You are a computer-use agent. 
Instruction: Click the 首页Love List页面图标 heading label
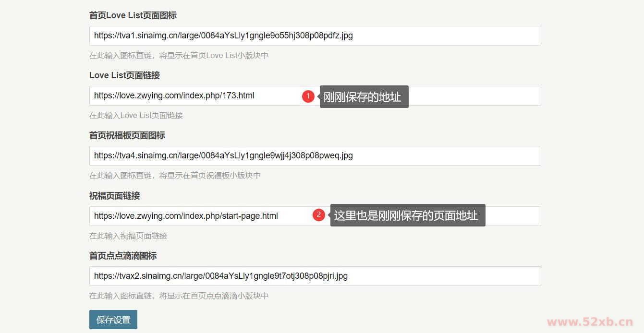coord(133,15)
